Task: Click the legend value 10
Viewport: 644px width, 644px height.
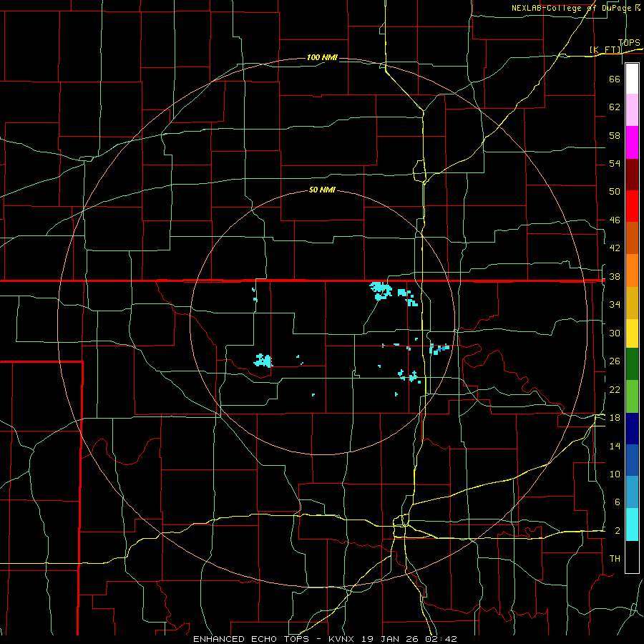Action: pyautogui.click(x=615, y=474)
